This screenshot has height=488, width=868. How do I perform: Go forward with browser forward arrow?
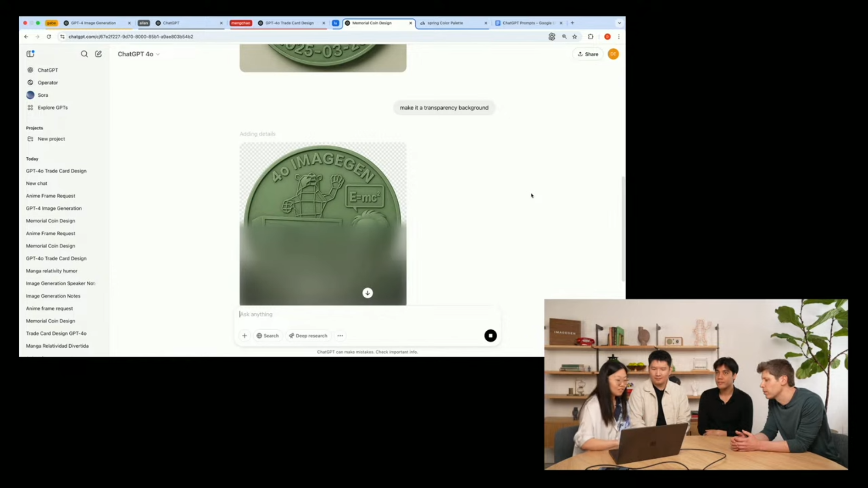[37, 37]
